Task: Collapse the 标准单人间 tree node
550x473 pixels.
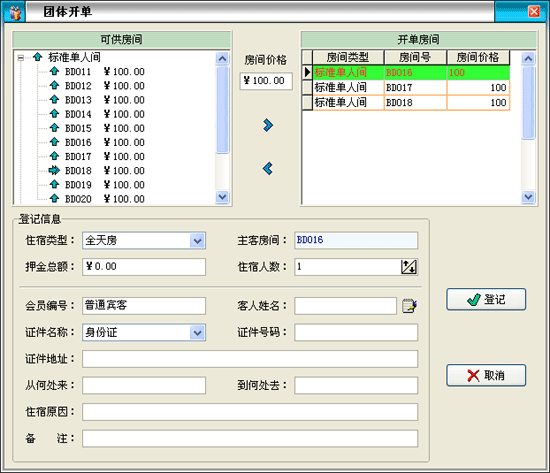Action: coord(21,58)
